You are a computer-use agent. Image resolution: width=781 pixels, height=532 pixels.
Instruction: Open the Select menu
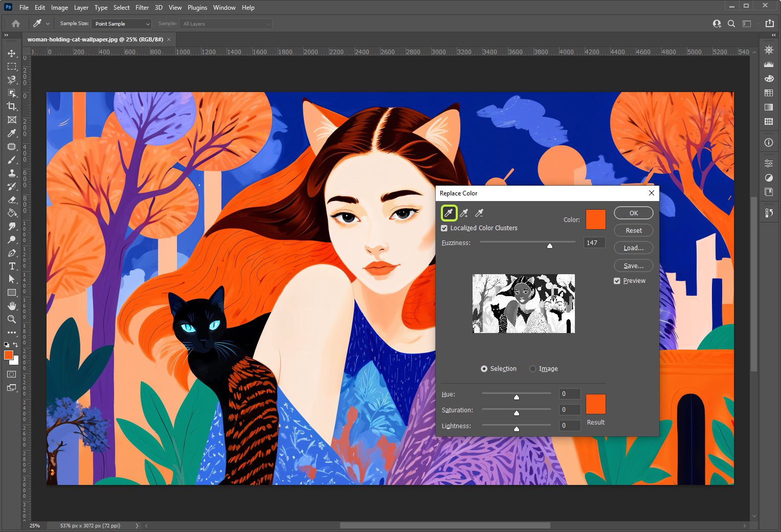tap(121, 8)
